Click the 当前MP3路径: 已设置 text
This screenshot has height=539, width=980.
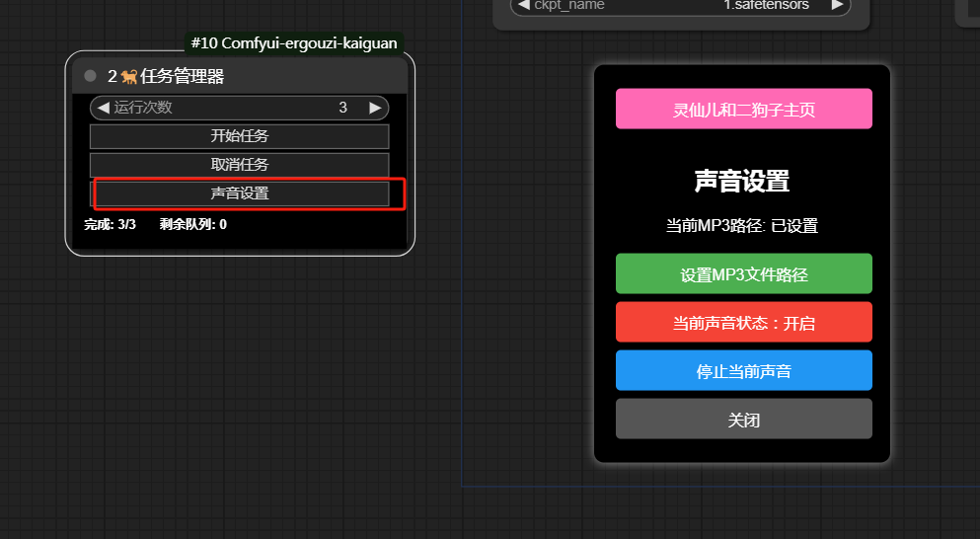(x=742, y=225)
